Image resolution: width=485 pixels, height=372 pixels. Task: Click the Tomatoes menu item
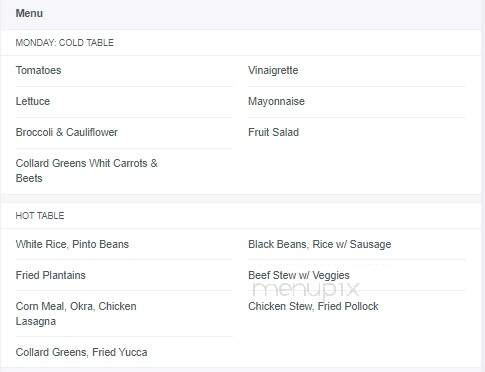pos(39,70)
